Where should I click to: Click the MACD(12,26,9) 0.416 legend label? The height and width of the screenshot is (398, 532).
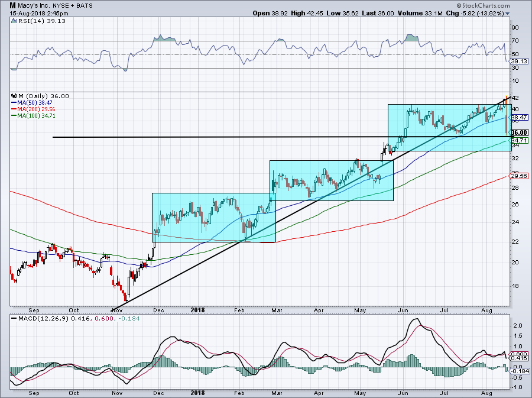click(x=54, y=318)
